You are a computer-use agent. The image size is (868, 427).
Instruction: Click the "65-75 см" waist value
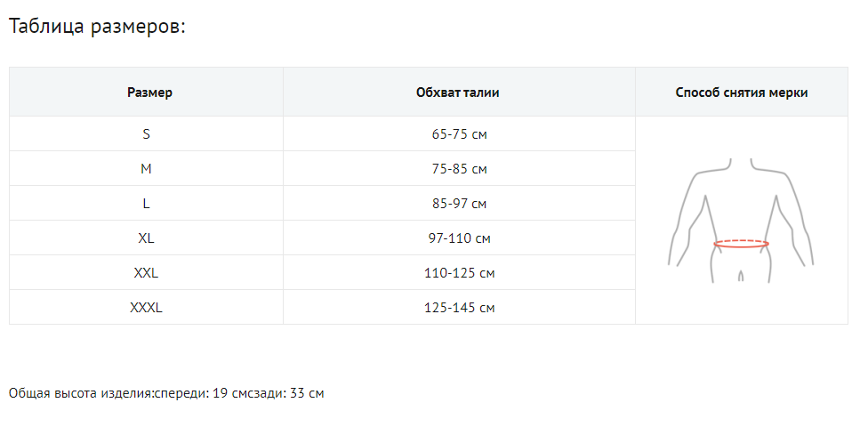pyautogui.click(x=459, y=134)
